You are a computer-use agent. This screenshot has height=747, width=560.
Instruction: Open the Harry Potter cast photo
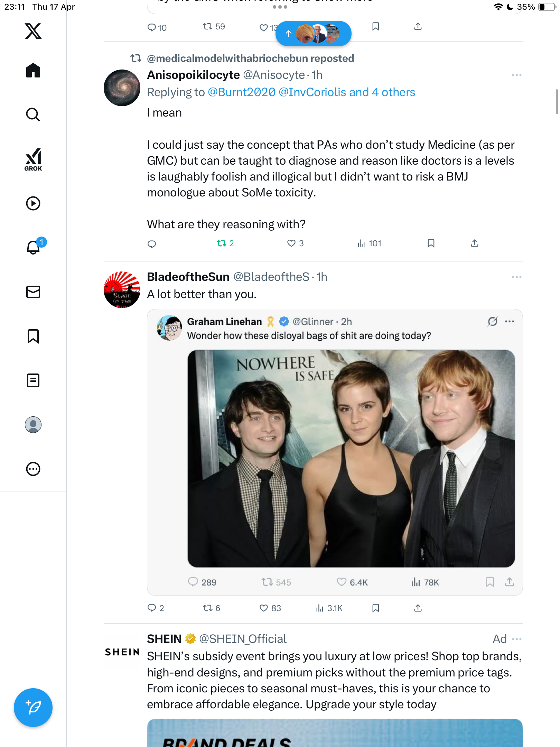351,459
